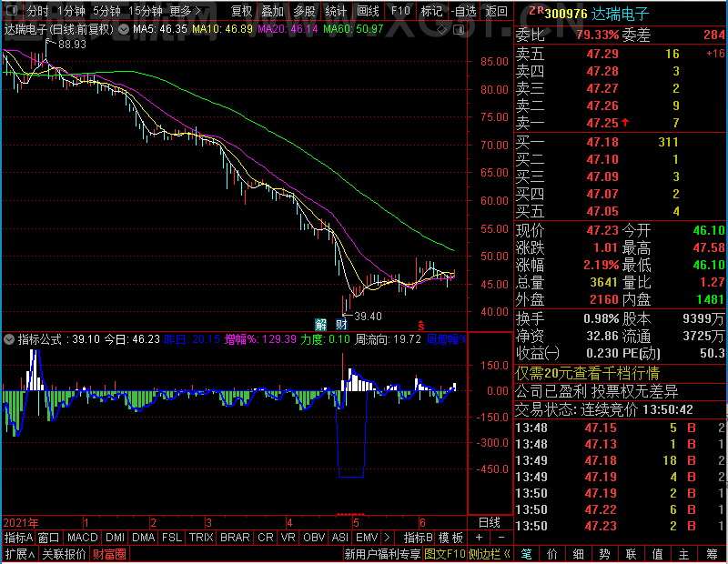Collapse the sidebar with 侧边栏《
This screenshot has height=564, width=728.
490,554
